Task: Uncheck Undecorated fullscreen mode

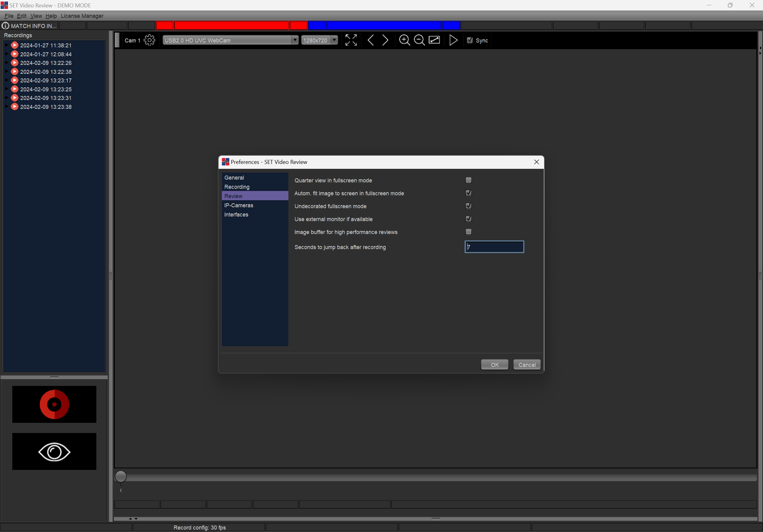Action: (468, 206)
